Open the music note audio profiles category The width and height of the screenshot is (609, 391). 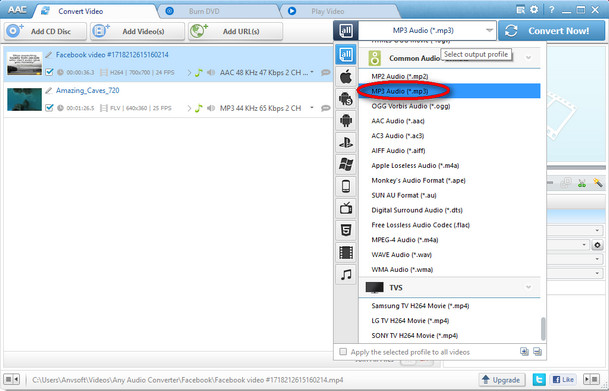click(x=346, y=275)
